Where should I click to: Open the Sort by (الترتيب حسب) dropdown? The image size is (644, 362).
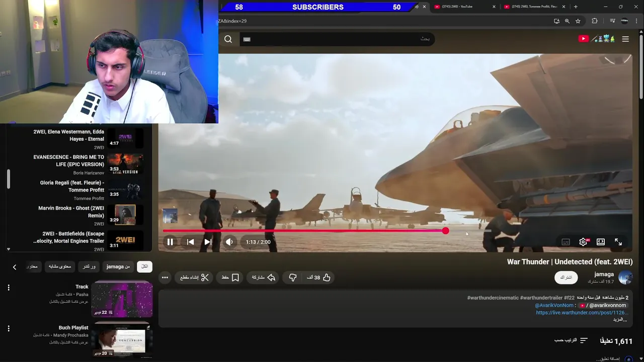[571, 340]
